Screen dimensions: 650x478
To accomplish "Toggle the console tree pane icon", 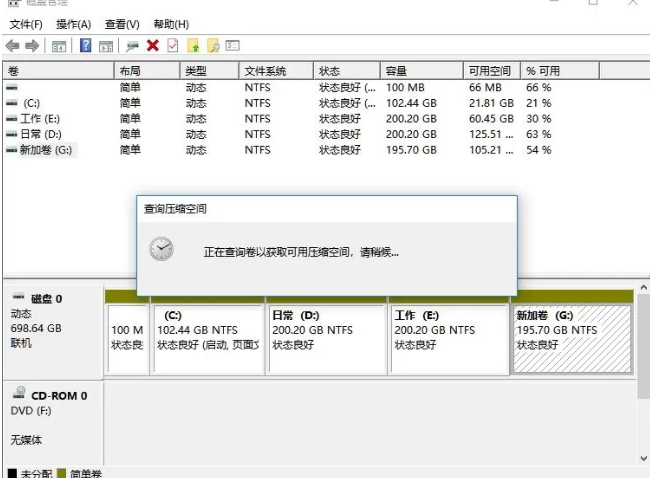I will pyautogui.click(x=59, y=46).
